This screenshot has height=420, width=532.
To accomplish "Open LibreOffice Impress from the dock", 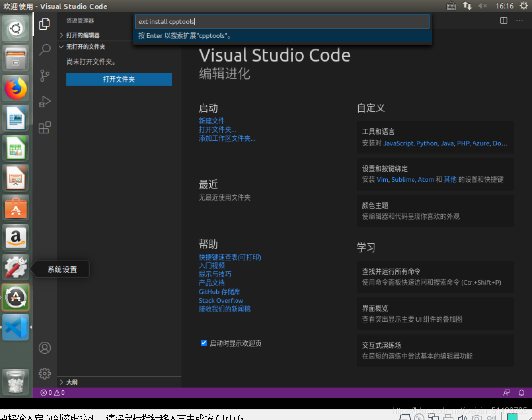I will (15, 178).
